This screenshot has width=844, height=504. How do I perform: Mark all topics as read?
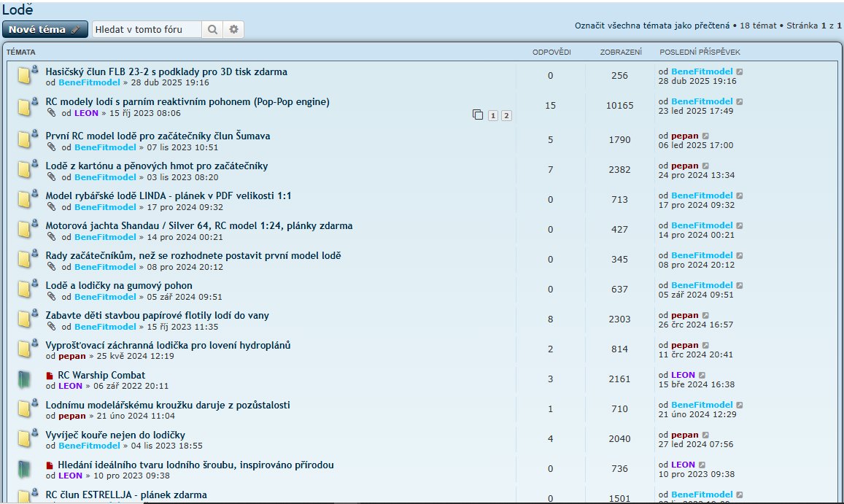pos(652,25)
